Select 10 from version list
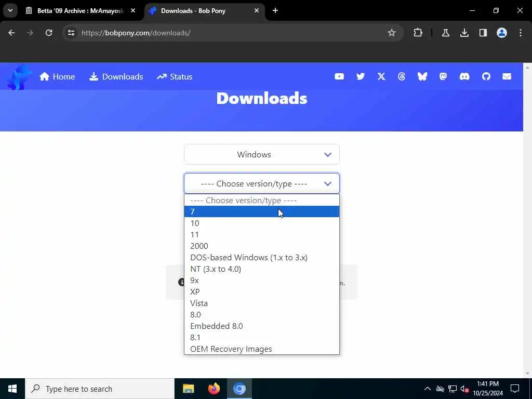This screenshot has height=399, width=532. click(262, 223)
